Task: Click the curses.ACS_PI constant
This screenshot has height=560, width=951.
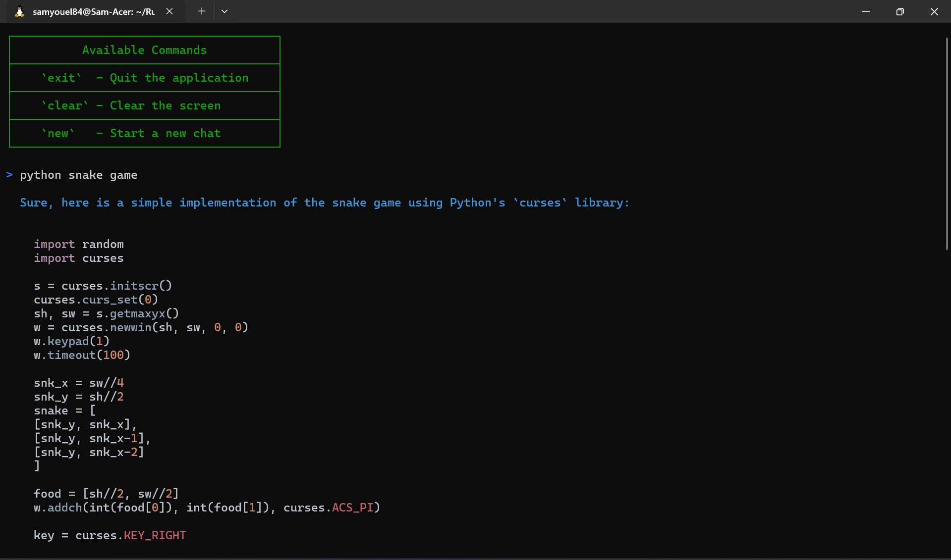Action: (x=352, y=508)
